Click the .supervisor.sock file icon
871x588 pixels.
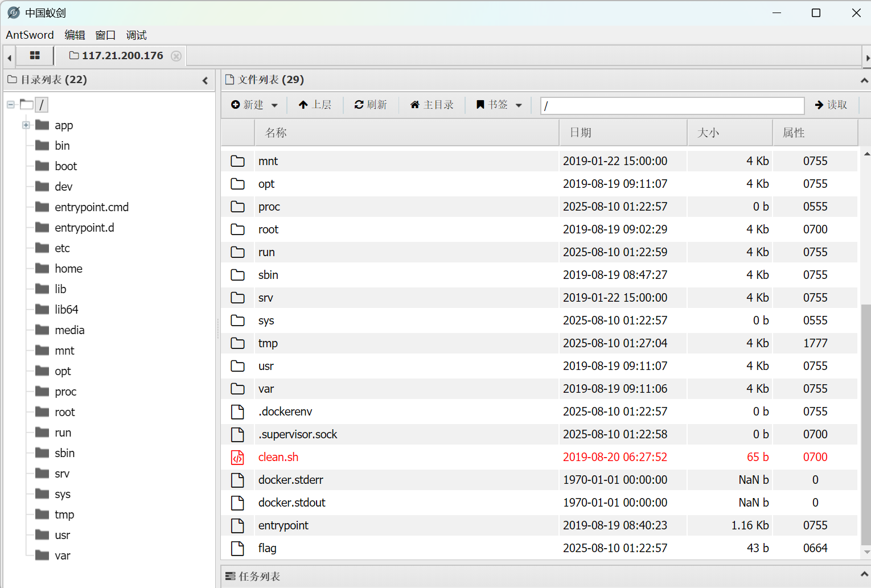(237, 434)
